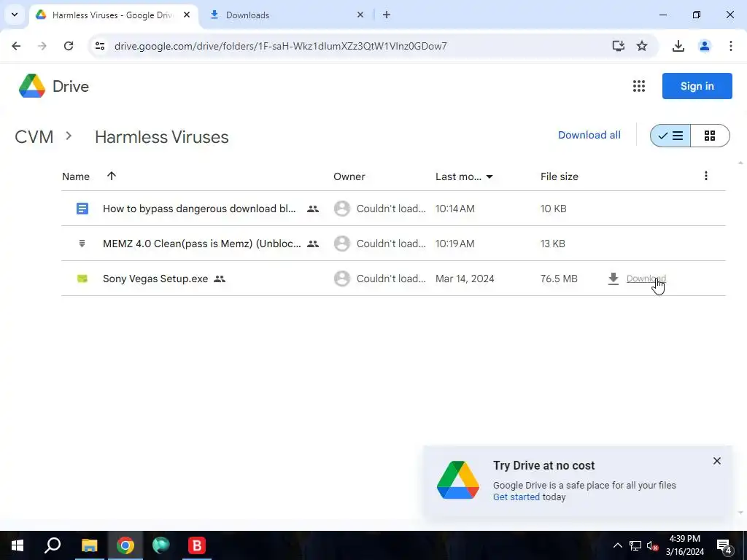The width and height of the screenshot is (747, 560).
Task: Open the Windows Start menu
Action: click(x=18, y=545)
